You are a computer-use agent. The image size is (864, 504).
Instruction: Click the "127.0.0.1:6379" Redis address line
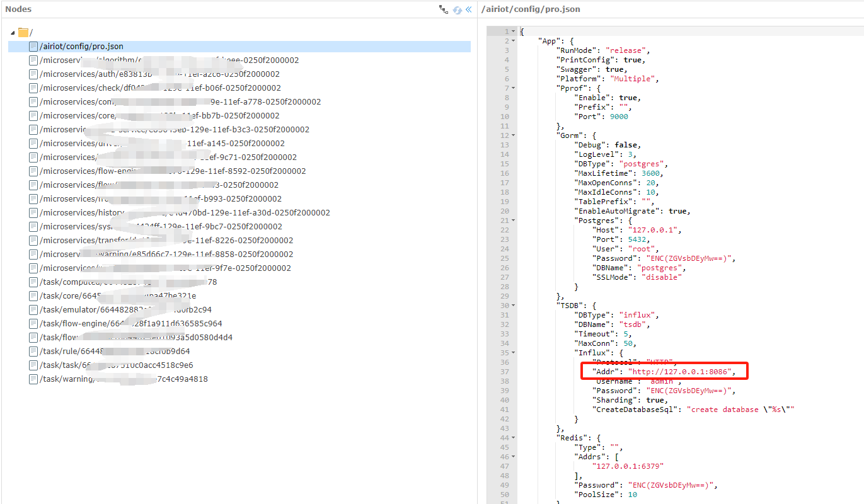628,466
